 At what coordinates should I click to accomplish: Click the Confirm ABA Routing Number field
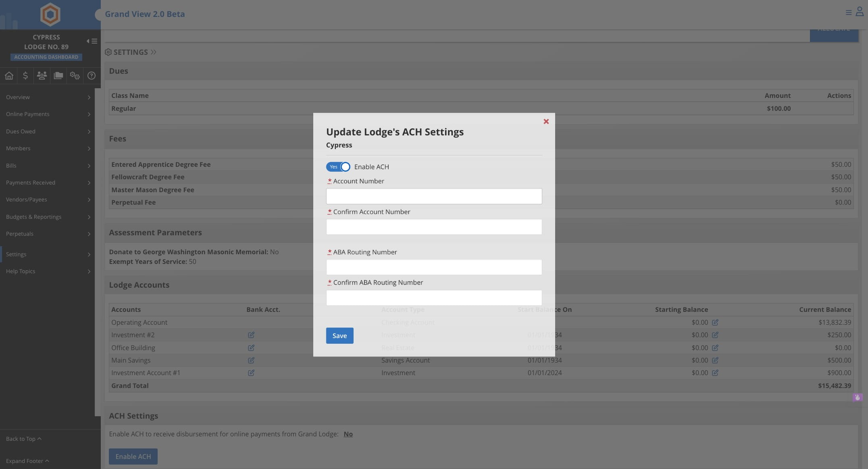(x=434, y=298)
